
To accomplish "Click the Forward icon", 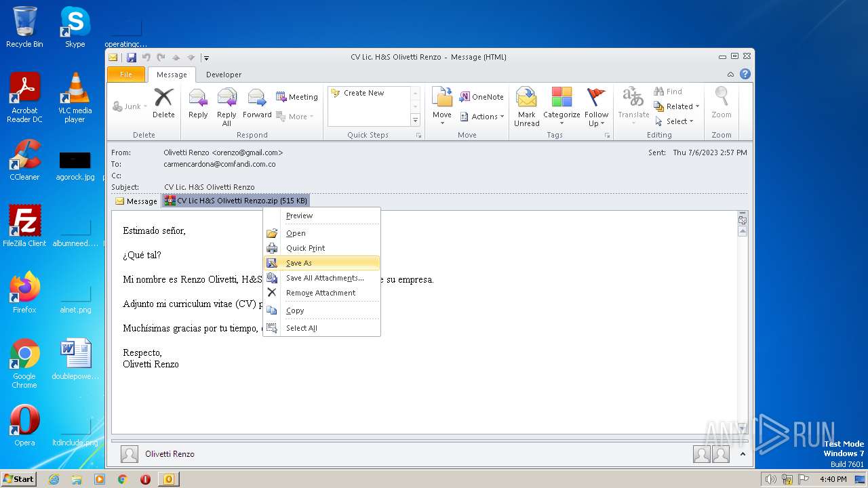I will (x=257, y=104).
